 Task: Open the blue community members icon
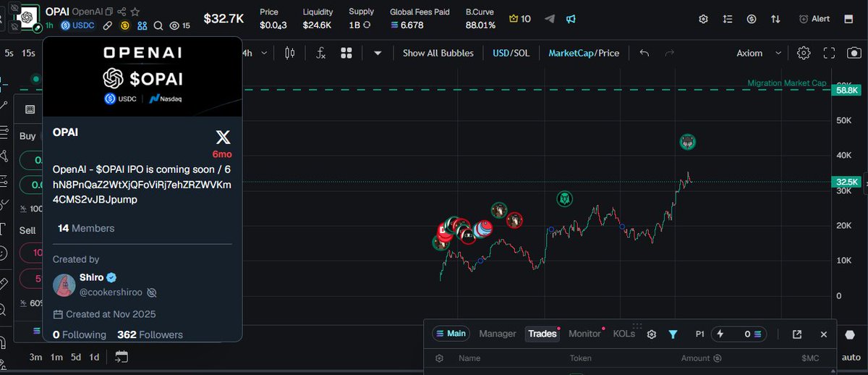click(142, 25)
